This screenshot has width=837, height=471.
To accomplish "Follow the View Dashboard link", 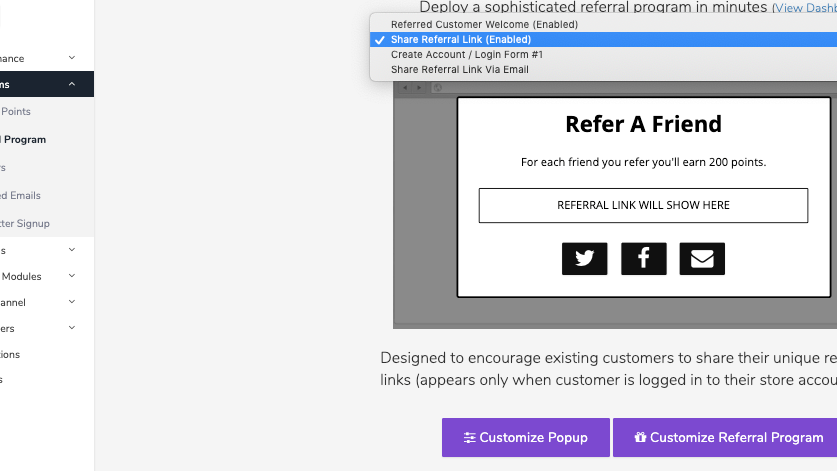I will click(806, 8).
